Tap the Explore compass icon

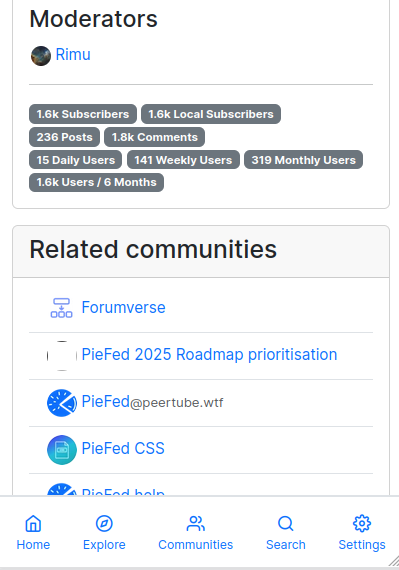click(104, 523)
